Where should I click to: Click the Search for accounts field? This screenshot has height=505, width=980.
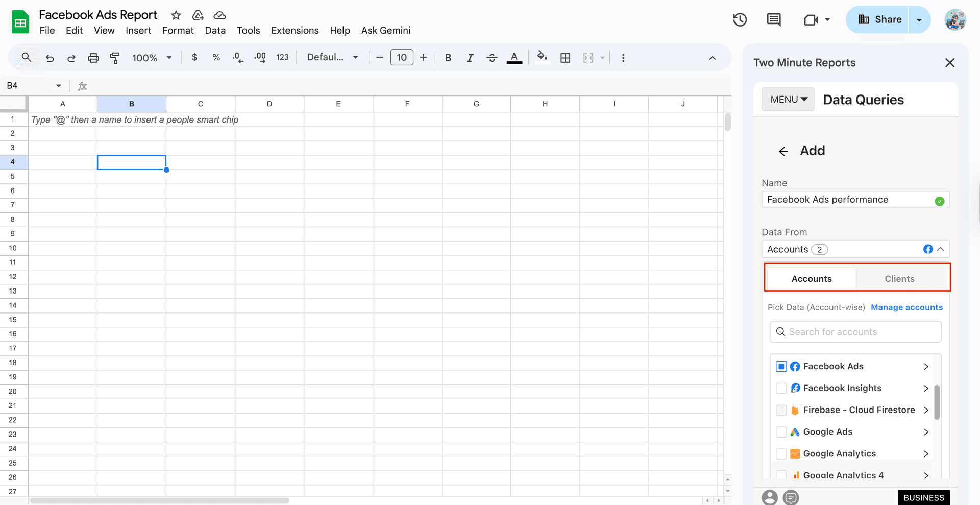click(855, 331)
